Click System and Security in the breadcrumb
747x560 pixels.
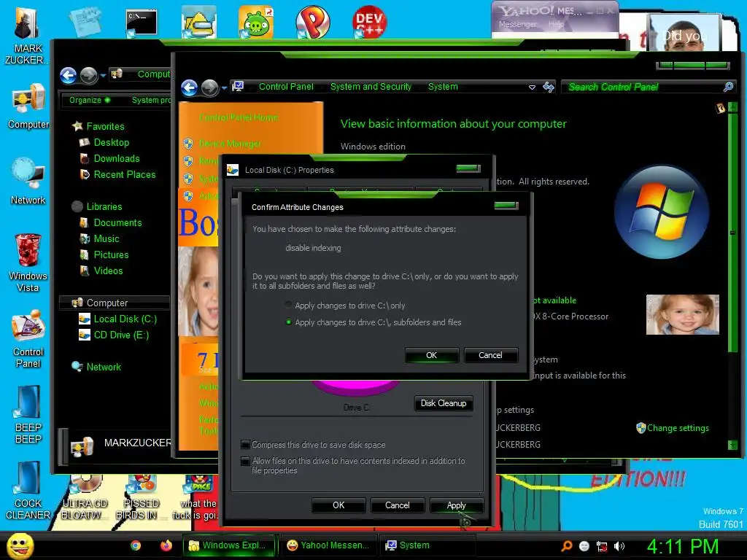371,87
